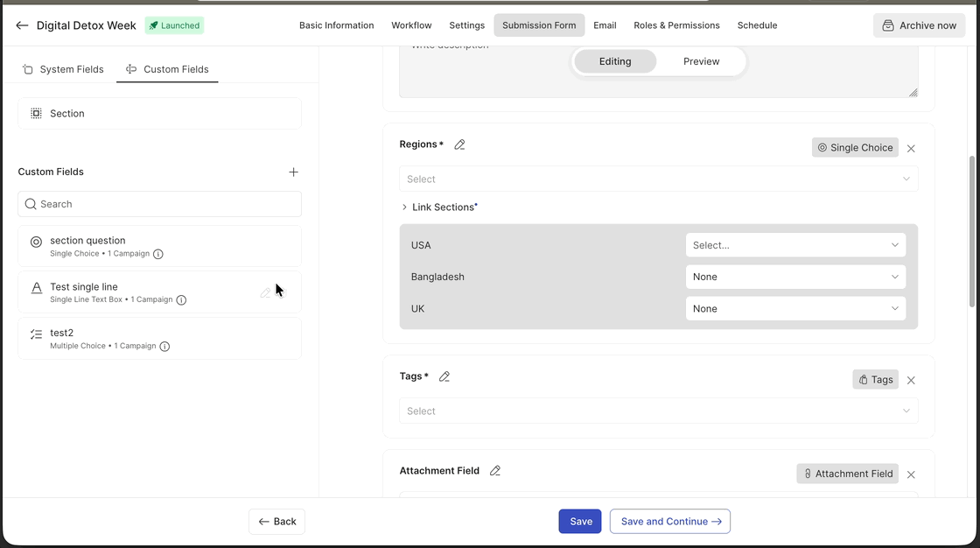The width and height of the screenshot is (980, 548).
Task: Show info for section question field
Action: (x=158, y=254)
